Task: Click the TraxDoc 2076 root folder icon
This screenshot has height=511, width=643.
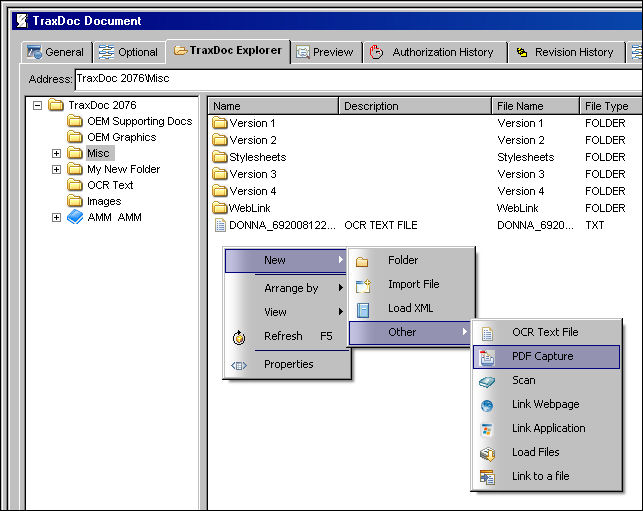Action: coord(56,105)
